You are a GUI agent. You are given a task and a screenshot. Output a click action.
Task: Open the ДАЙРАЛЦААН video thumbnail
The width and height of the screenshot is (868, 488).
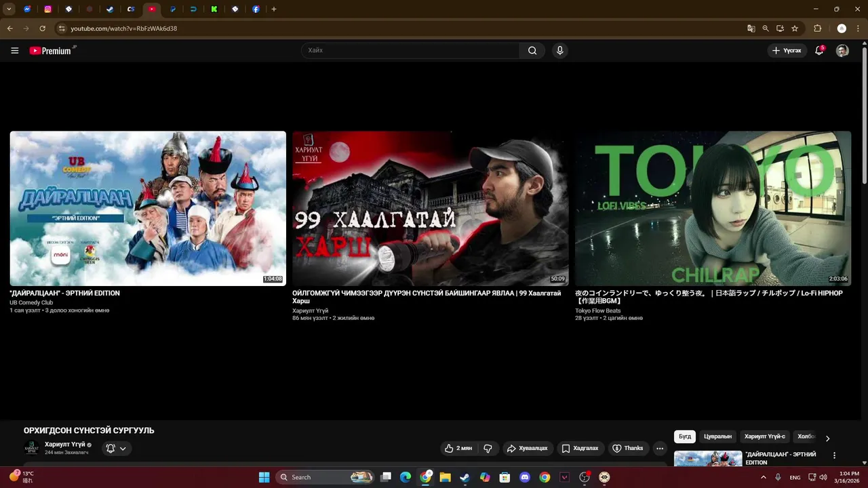148,208
